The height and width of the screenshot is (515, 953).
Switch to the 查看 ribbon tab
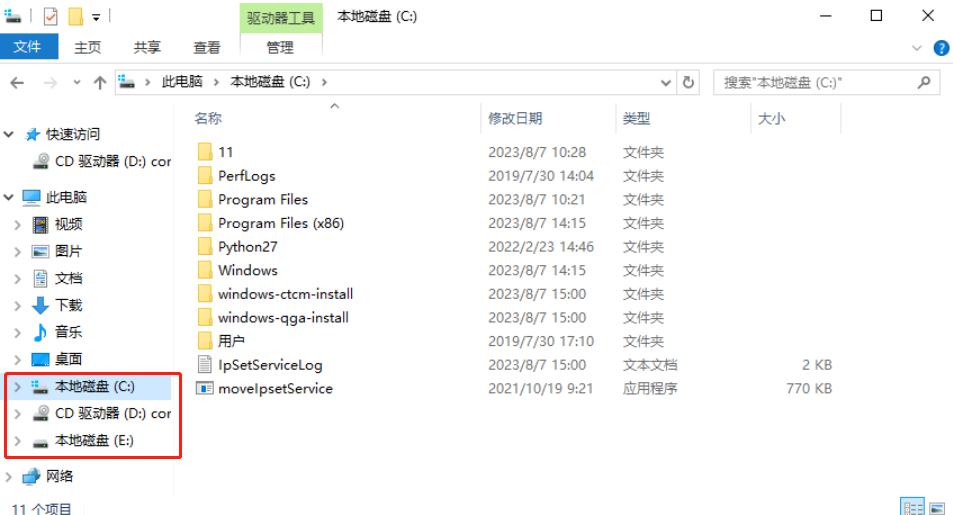207,47
